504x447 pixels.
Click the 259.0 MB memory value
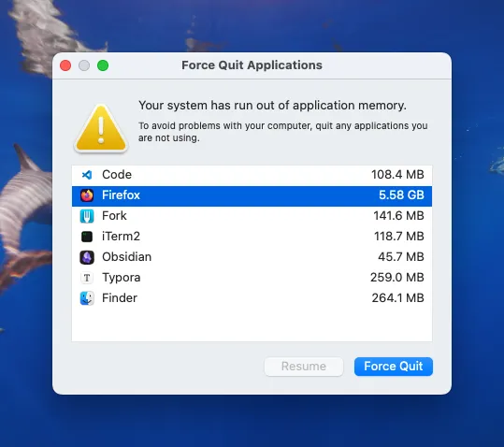[x=397, y=278]
